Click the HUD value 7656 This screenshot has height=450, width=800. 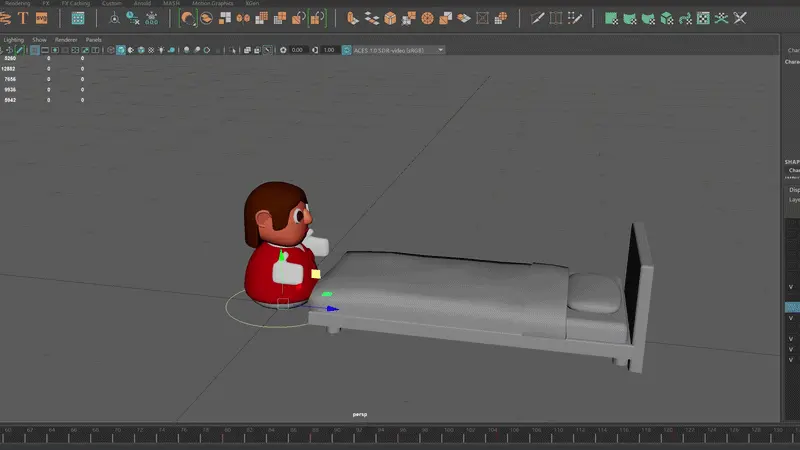10,79
